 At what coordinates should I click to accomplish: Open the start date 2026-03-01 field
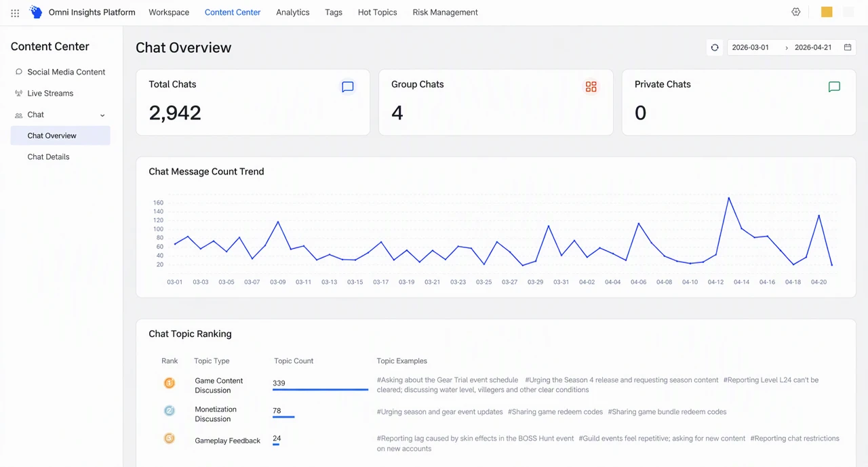click(751, 47)
